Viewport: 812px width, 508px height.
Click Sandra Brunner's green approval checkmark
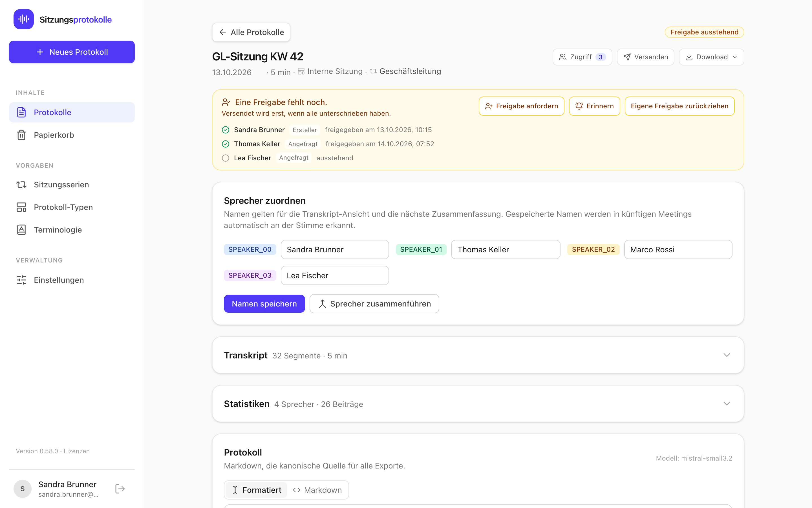226,130
